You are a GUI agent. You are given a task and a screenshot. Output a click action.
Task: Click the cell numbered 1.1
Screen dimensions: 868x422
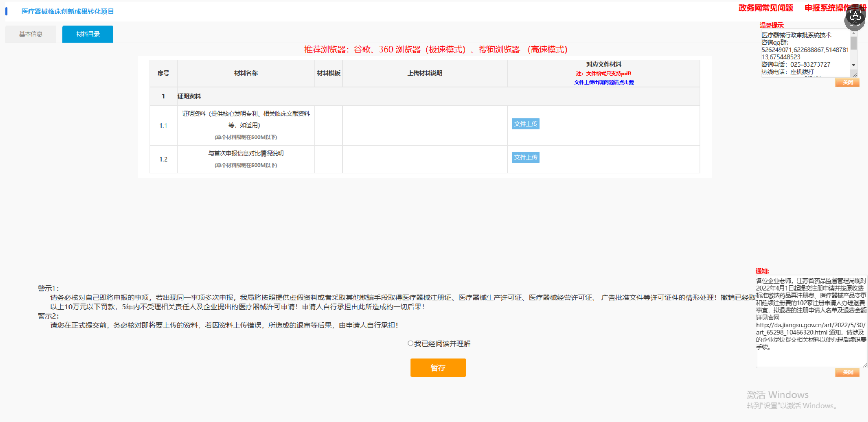pyautogui.click(x=163, y=126)
